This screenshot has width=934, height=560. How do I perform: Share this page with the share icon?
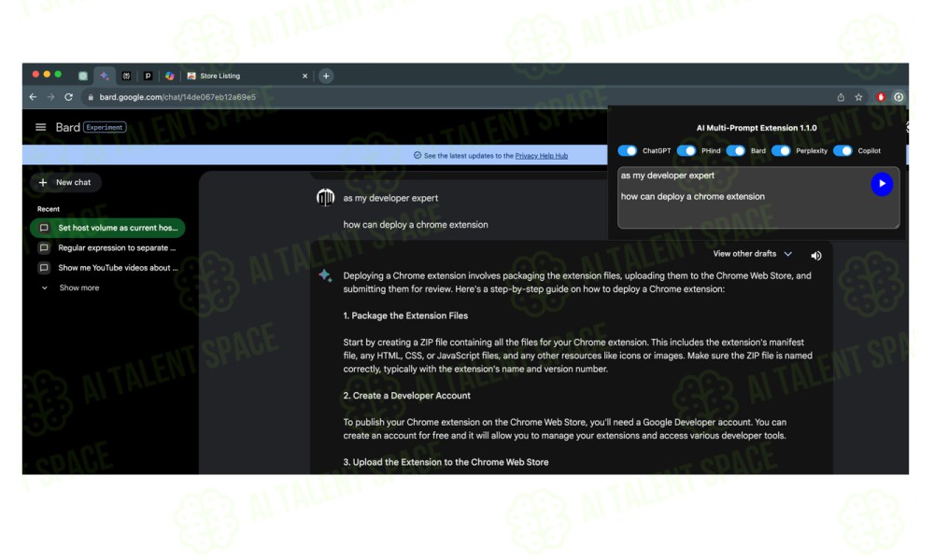click(841, 97)
